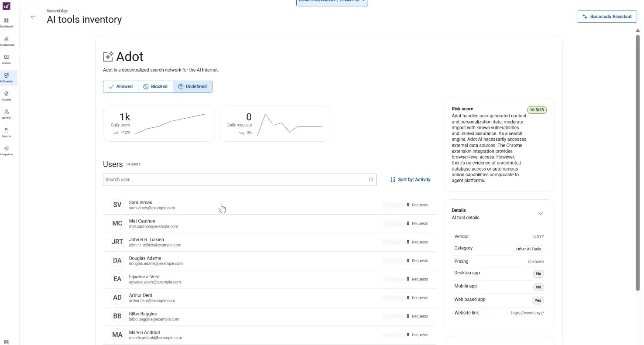Click the Daily users trend chart
Image resolution: width=644 pixels, height=345 pixels.
coord(171,124)
